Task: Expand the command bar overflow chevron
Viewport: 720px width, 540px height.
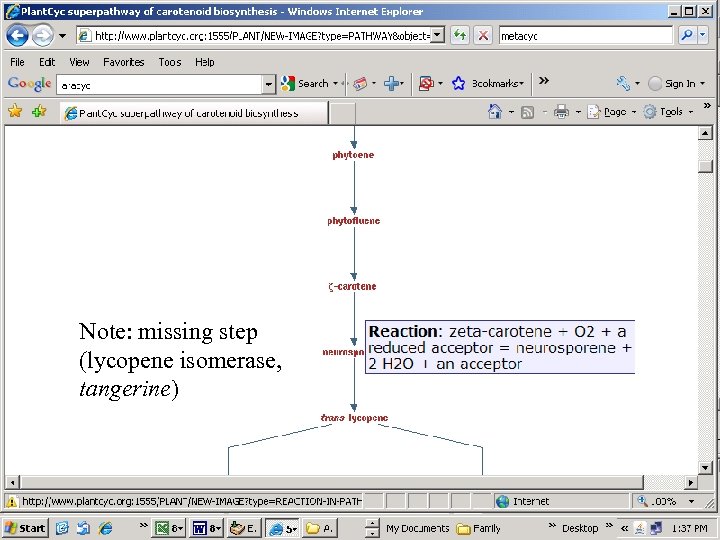Action: (707, 106)
